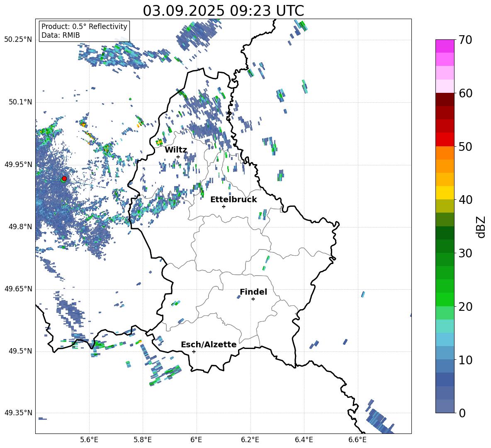Click the 6.2°E longitude label
The height and width of the screenshot is (448, 491).
[x=250, y=440]
